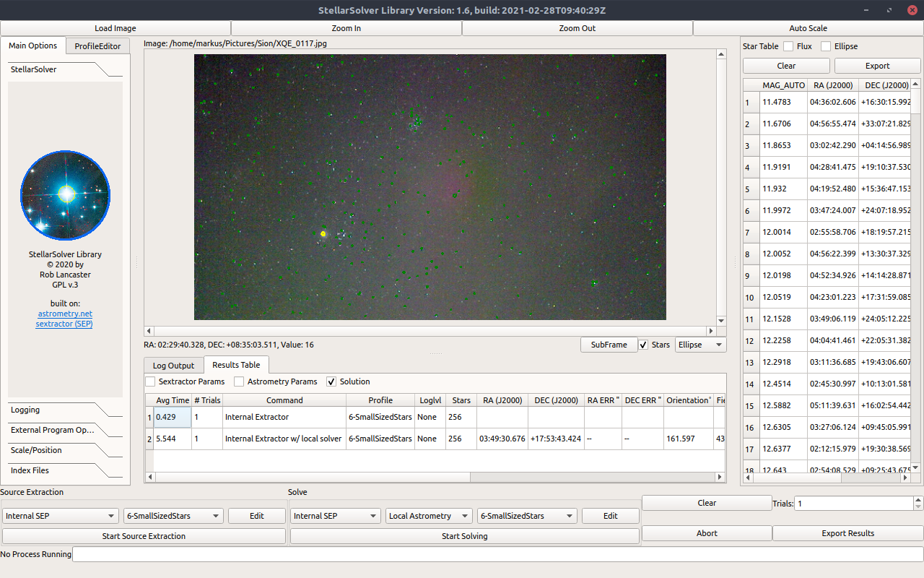The image size is (924, 578).
Task: Click the Zoom In button
Action: pyautogui.click(x=346, y=28)
